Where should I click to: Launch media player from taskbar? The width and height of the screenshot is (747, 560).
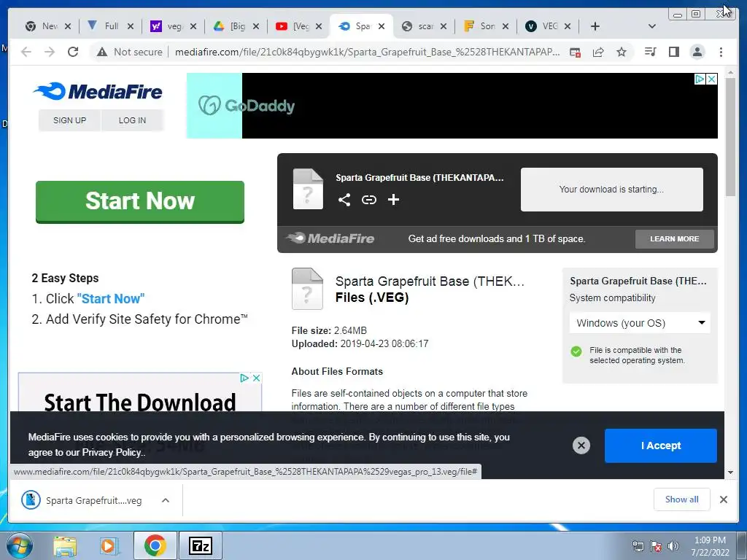(109, 546)
